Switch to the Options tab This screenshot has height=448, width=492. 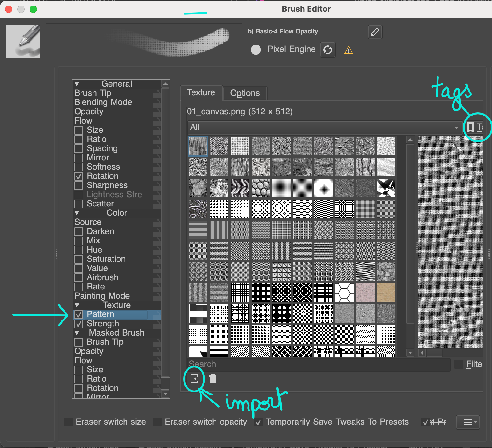[x=245, y=93]
